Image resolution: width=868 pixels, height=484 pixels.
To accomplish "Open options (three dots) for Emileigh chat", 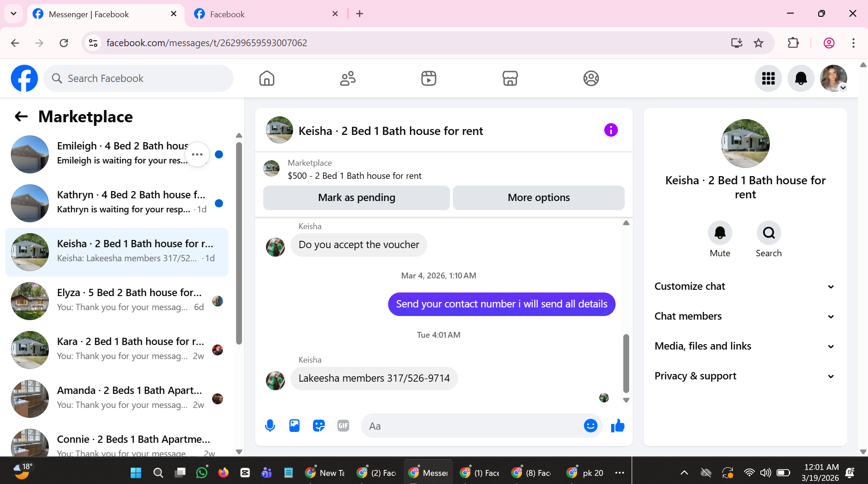I will 197,154.
